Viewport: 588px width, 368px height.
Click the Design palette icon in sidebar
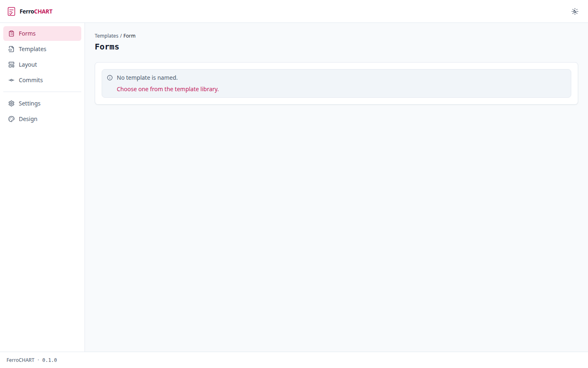pyautogui.click(x=11, y=119)
